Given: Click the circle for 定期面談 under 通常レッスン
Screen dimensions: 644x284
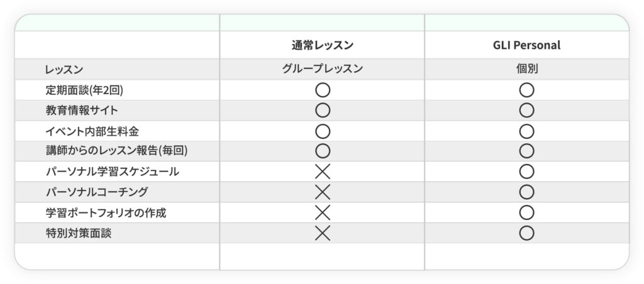Looking at the screenshot, I should [323, 90].
